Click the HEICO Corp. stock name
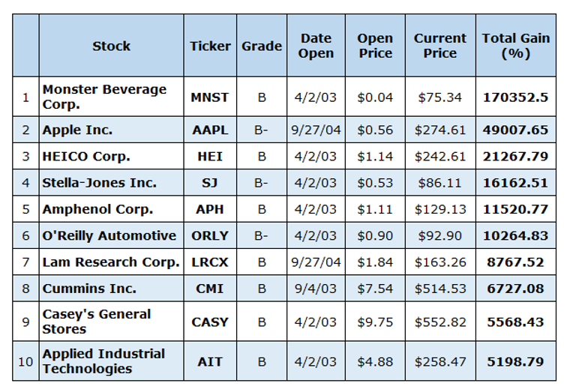 tap(86, 157)
